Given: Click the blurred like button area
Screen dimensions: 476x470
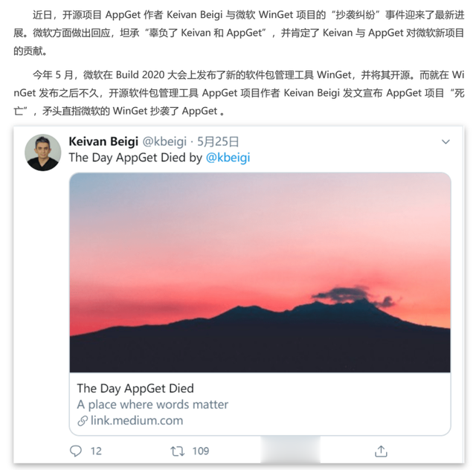Looking at the screenshot, I should (290, 450).
